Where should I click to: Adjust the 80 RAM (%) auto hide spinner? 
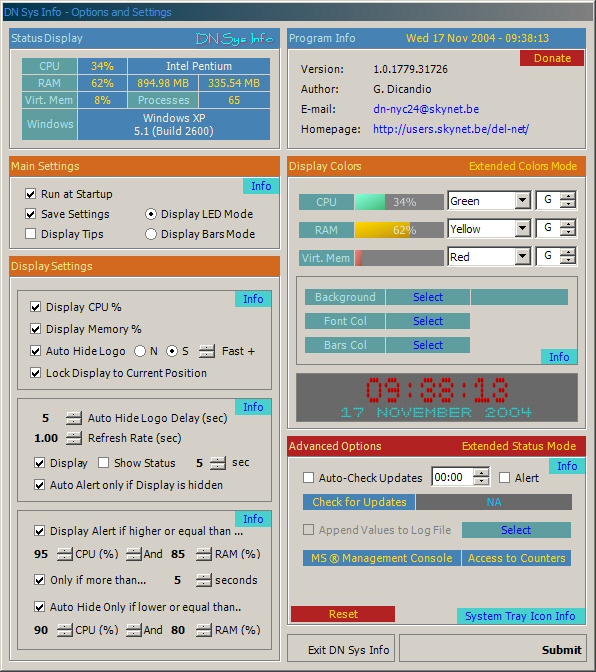pyautogui.click(x=204, y=630)
